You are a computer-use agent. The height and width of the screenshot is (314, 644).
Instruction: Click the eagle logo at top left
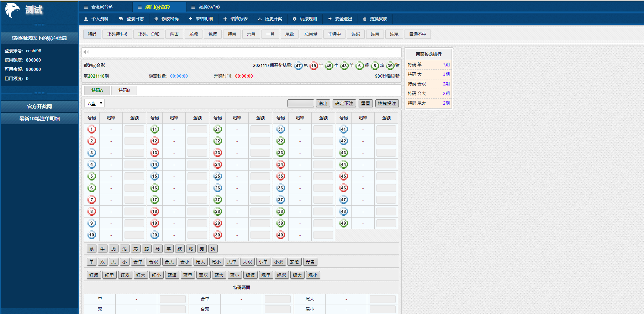[x=12, y=10]
